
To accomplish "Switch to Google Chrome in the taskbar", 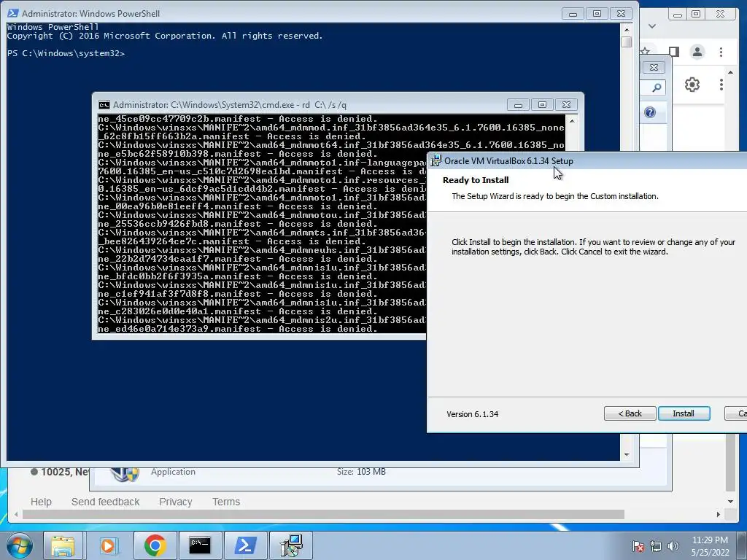I will tap(155, 545).
